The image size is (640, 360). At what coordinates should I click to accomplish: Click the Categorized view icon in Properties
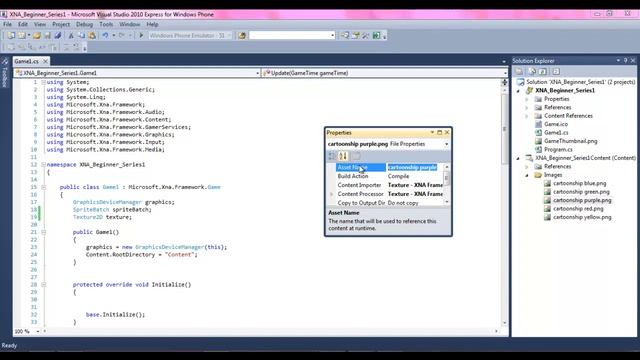pyautogui.click(x=332, y=156)
